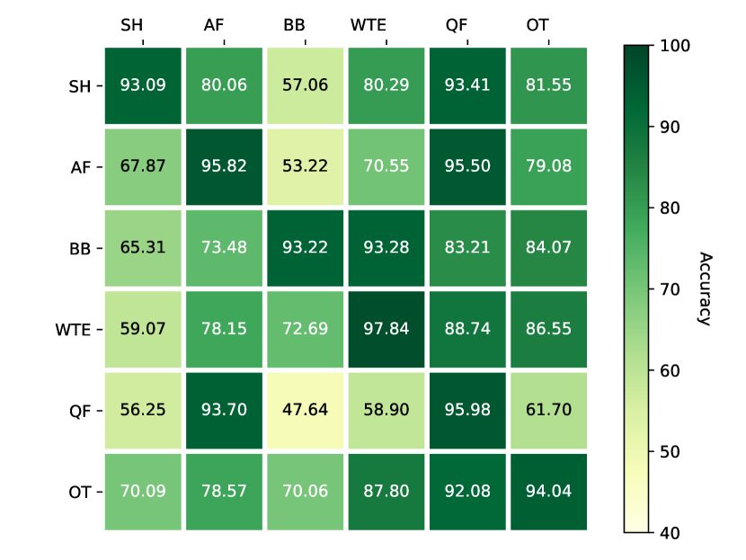
Task: Click the cell with value 47.64
Action: [x=306, y=410]
